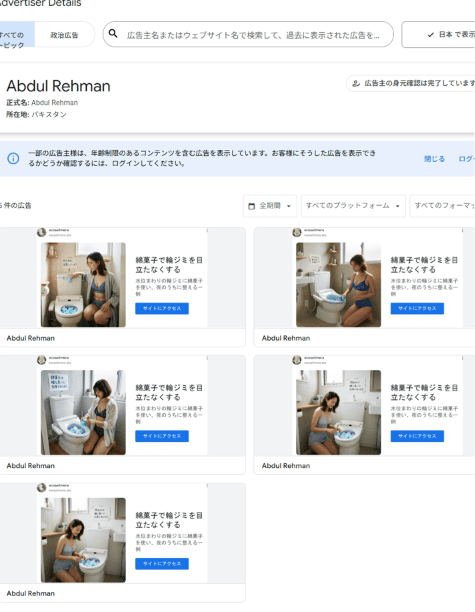The height and width of the screenshot is (612, 475).
Task: Click the profile avatar in the third ad
Action: [42, 360]
